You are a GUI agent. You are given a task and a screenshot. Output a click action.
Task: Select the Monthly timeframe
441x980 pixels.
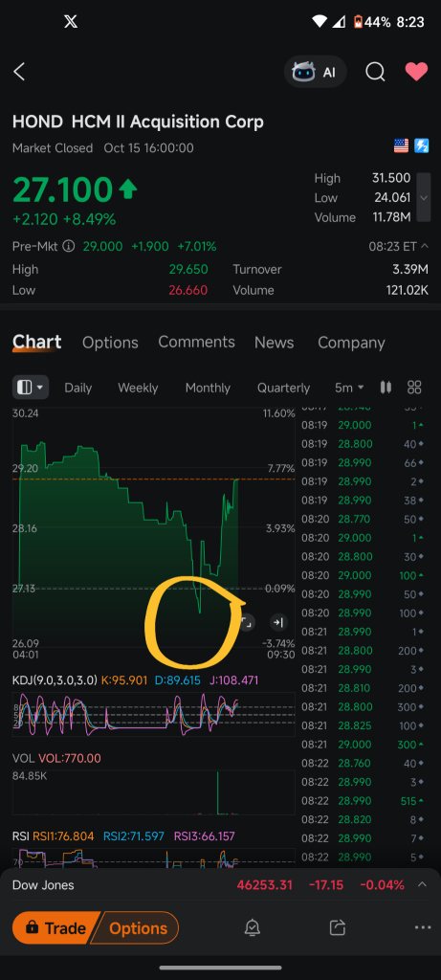[208, 388]
